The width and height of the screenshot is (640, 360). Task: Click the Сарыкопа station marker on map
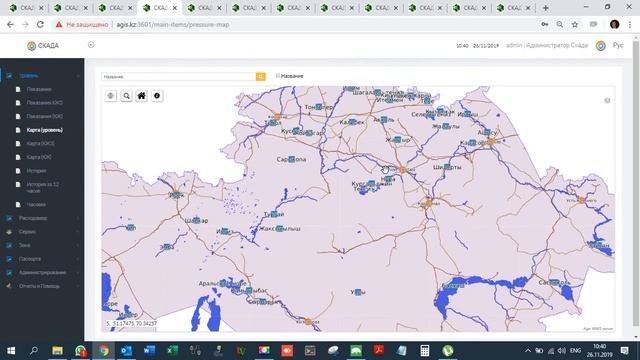pyautogui.click(x=291, y=159)
